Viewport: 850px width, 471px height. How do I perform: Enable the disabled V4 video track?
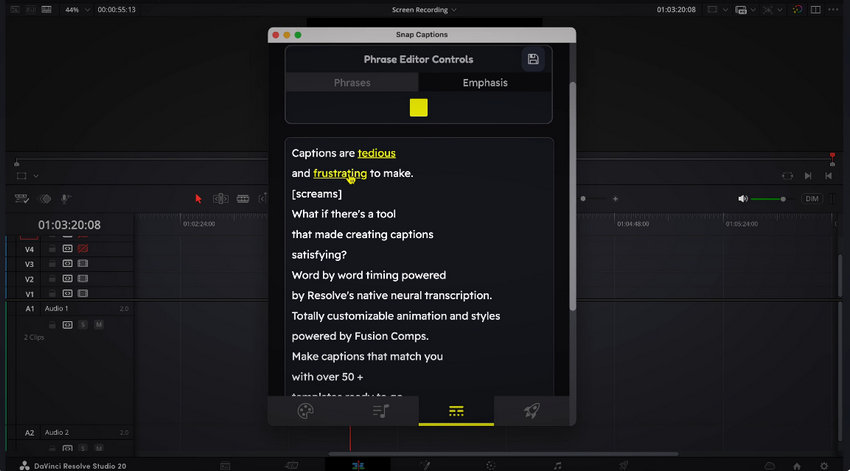83,249
